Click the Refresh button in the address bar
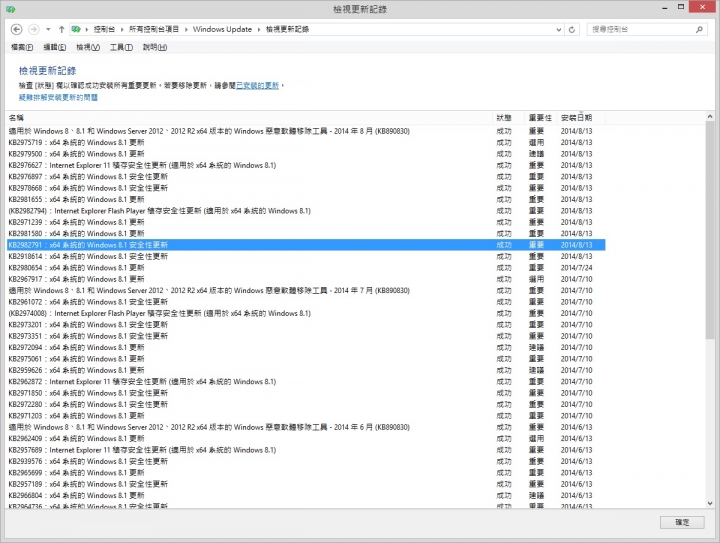The height and width of the screenshot is (543, 720). pos(572,29)
